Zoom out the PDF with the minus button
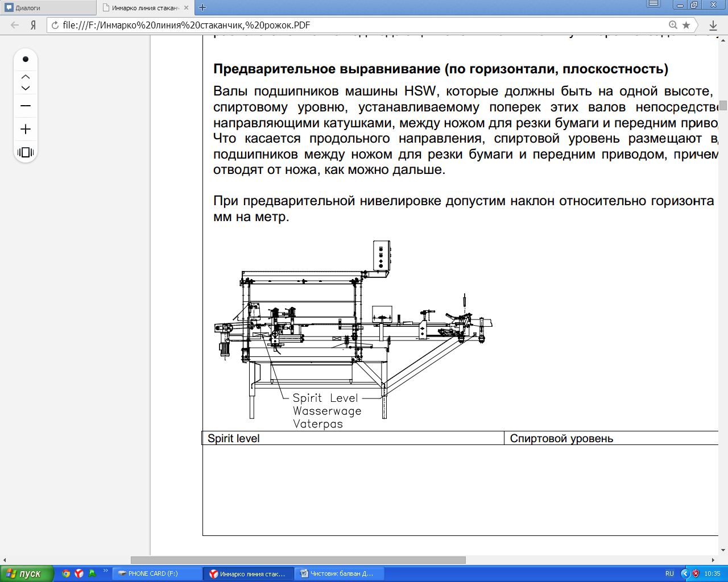Viewport: 728px width, 582px height. [x=26, y=106]
